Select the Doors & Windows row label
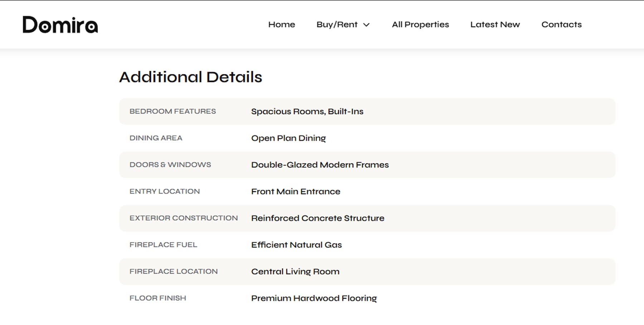 (170, 164)
